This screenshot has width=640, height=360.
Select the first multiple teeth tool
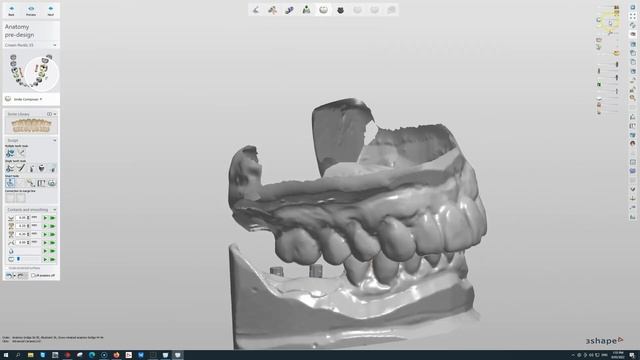10,153
